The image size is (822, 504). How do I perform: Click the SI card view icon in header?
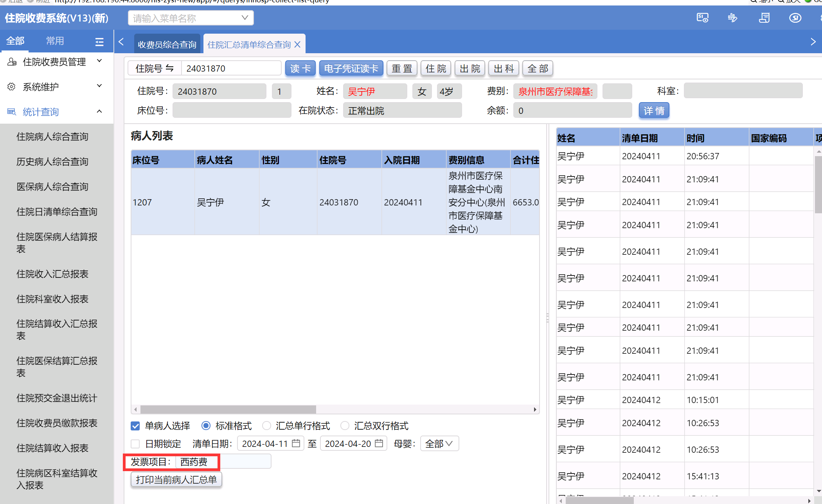pyautogui.click(x=702, y=18)
